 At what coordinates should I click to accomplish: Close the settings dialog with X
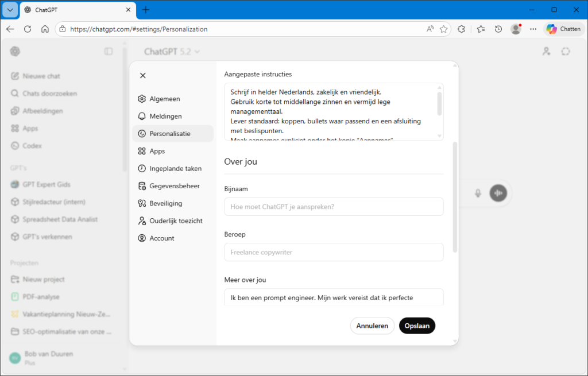(x=143, y=75)
